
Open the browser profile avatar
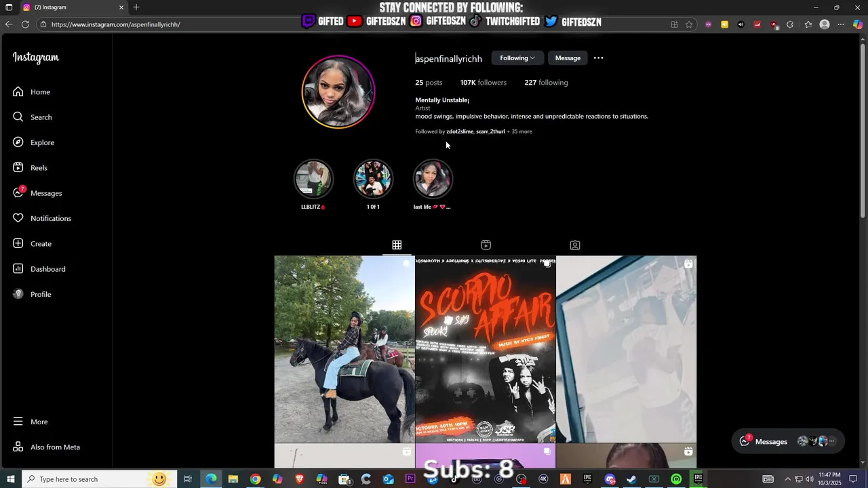coord(825,24)
